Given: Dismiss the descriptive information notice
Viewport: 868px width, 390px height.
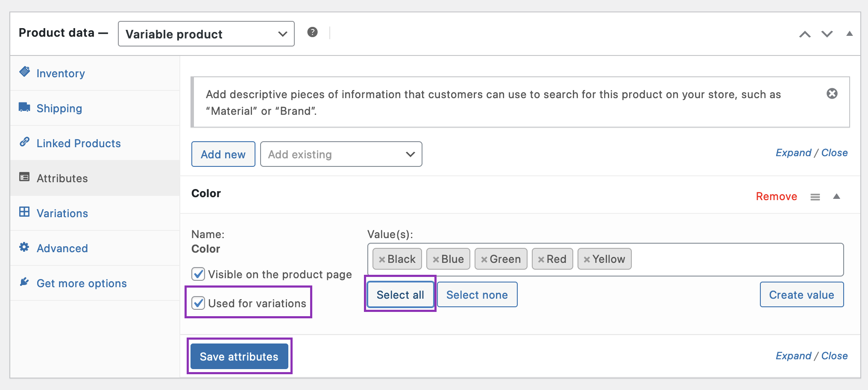Looking at the screenshot, I should pyautogui.click(x=832, y=93).
